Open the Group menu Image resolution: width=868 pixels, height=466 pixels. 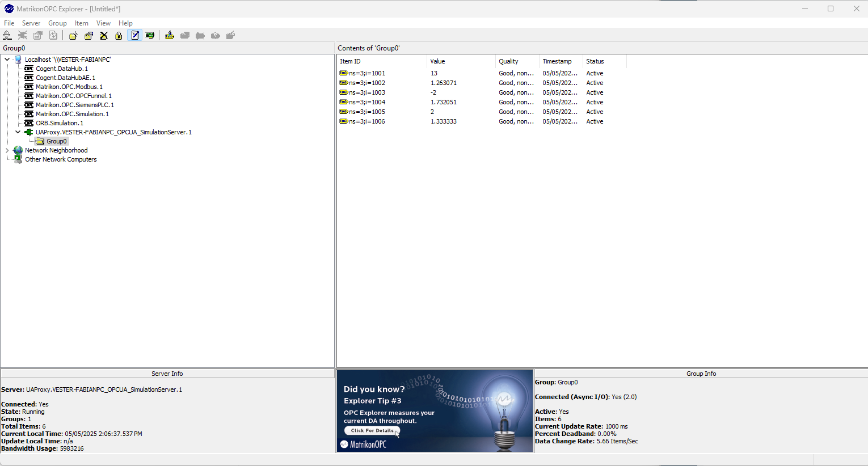click(57, 23)
